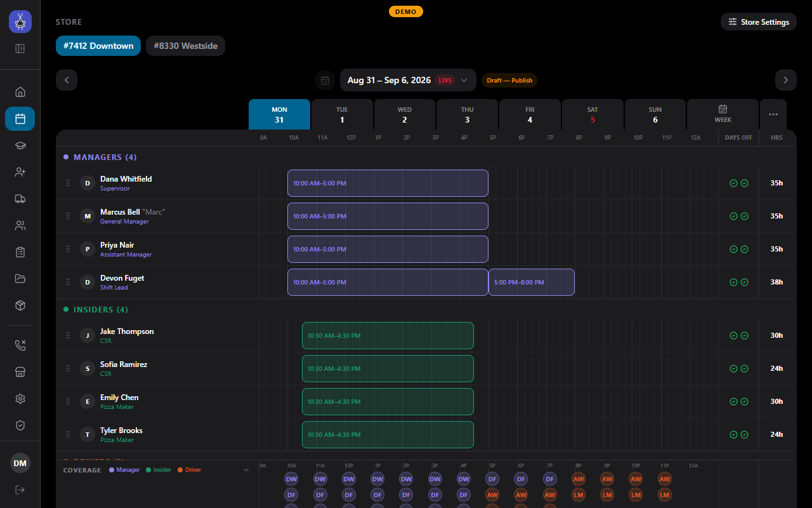
Task: Click the calendar check icon beside date range
Action: [325, 81]
